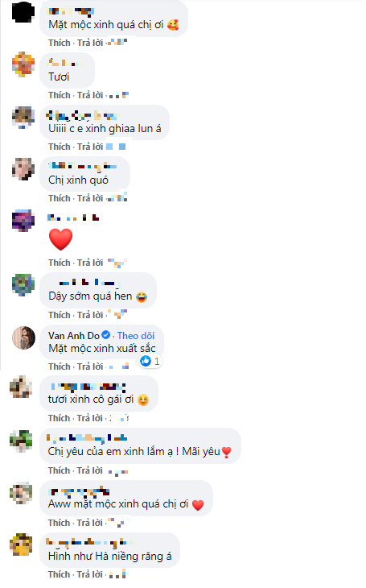The image size is (366, 588).
Task: Reply to the 'Chị xinh quó' comment
Action: pyautogui.click(x=90, y=198)
